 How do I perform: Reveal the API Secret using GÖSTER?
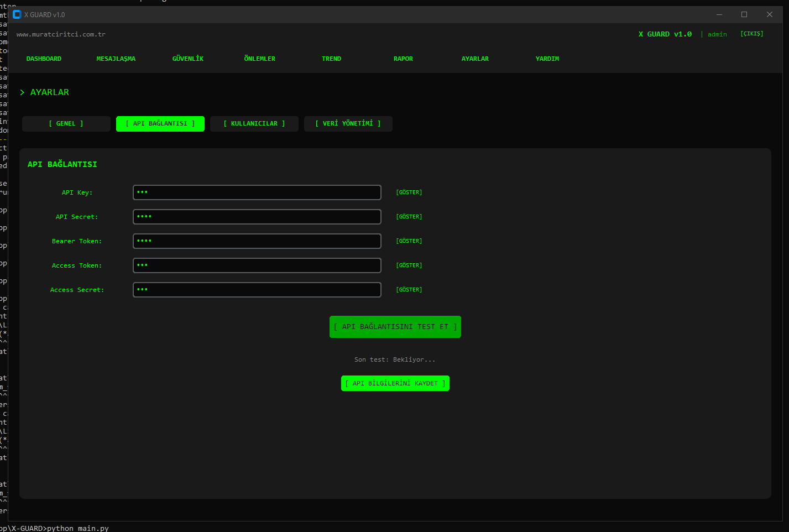coord(409,217)
